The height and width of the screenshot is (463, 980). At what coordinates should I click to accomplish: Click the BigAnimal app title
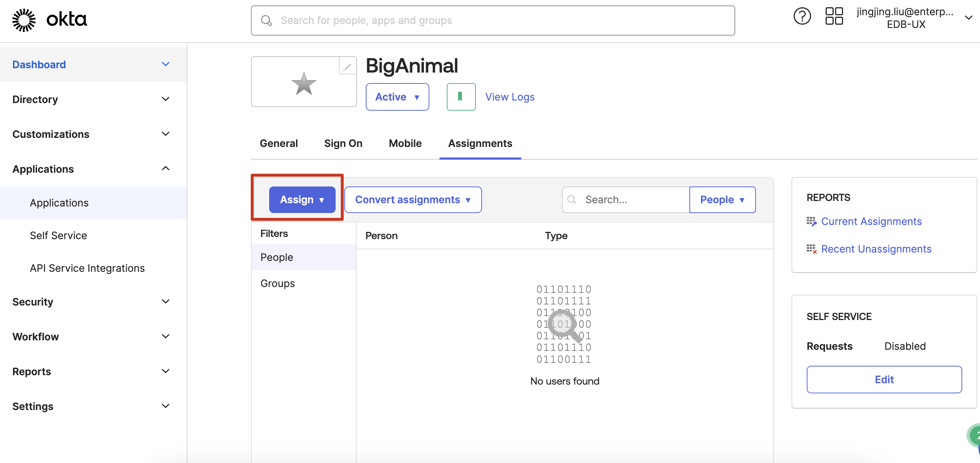(412, 65)
